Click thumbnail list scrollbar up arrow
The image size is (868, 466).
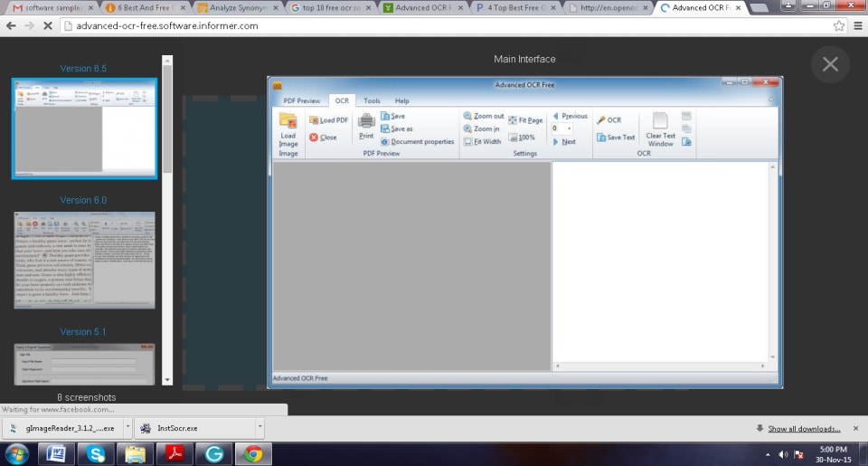pyautogui.click(x=167, y=60)
